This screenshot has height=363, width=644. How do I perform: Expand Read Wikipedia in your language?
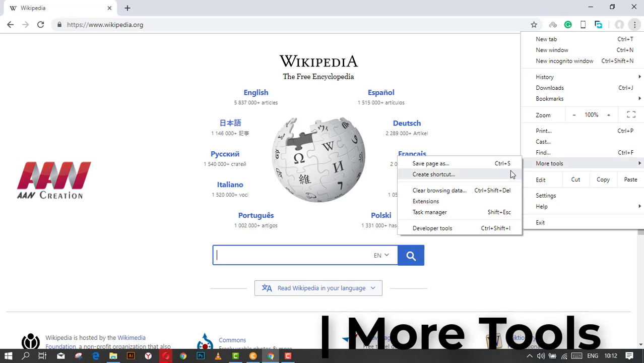[318, 288]
